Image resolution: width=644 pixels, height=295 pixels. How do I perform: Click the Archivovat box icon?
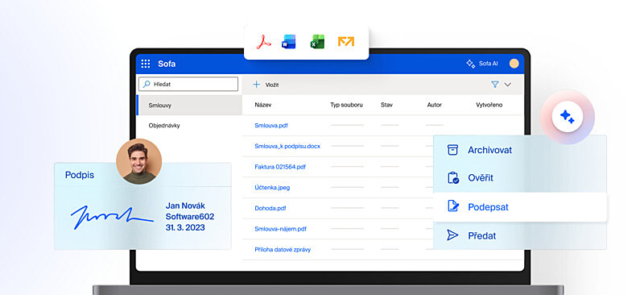pyautogui.click(x=452, y=150)
